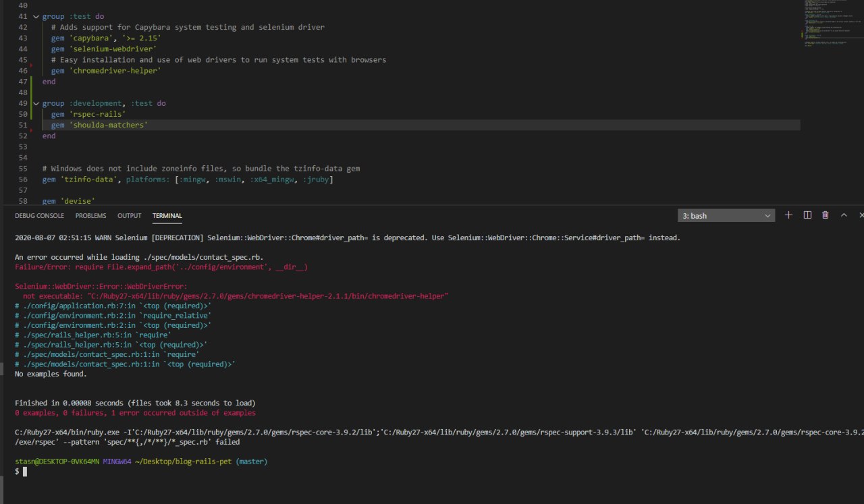Maximize the panel with the up chevron
864x504 pixels.
[844, 215]
